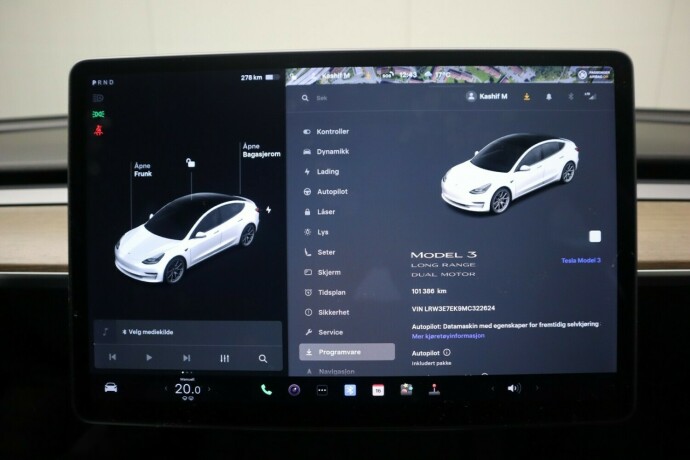Open the Dynamikk settings menu
Screen dimensions: 690x460
tap(326, 151)
